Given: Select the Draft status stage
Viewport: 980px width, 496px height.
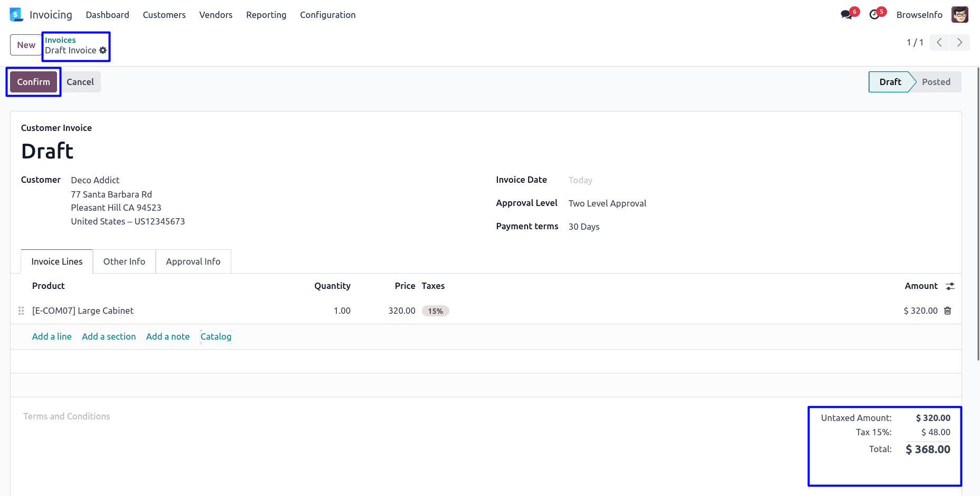Looking at the screenshot, I should coord(890,82).
